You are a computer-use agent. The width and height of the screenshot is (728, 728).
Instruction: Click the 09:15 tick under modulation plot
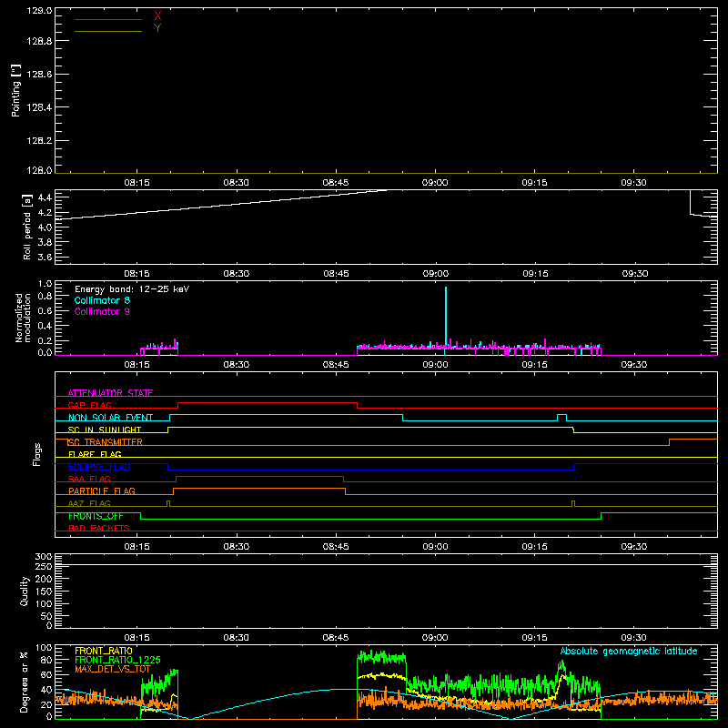[534, 365]
